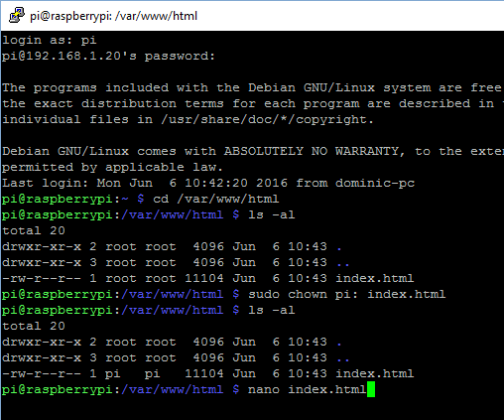Click the first 'ls -al' command
The height and width of the screenshot is (420, 504).
pos(271,214)
